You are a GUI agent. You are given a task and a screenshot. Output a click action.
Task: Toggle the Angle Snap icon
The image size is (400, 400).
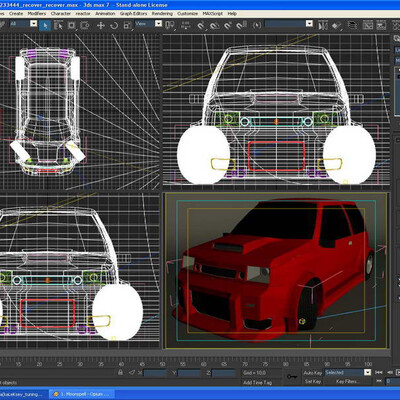click(215, 25)
